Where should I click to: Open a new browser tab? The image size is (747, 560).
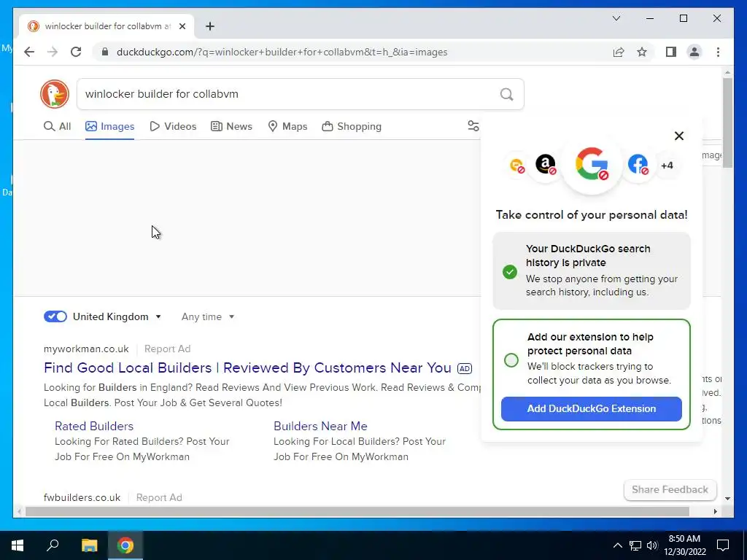click(209, 26)
